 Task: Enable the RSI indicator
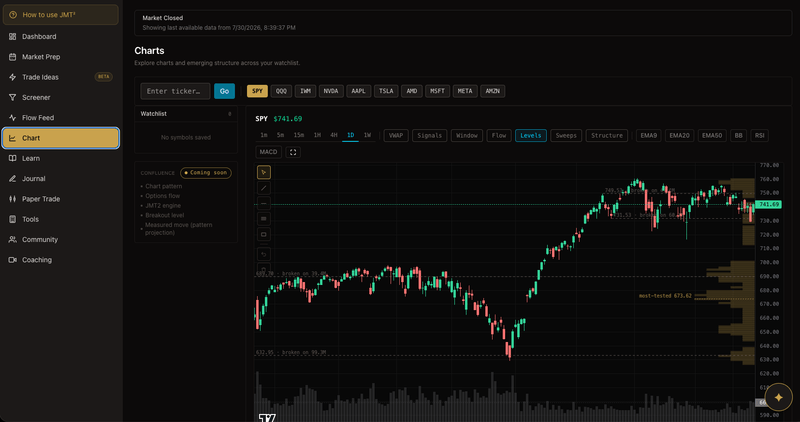(x=760, y=136)
